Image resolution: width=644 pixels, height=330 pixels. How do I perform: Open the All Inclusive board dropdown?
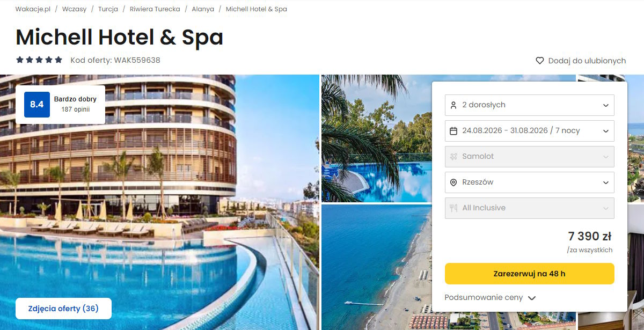530,208
